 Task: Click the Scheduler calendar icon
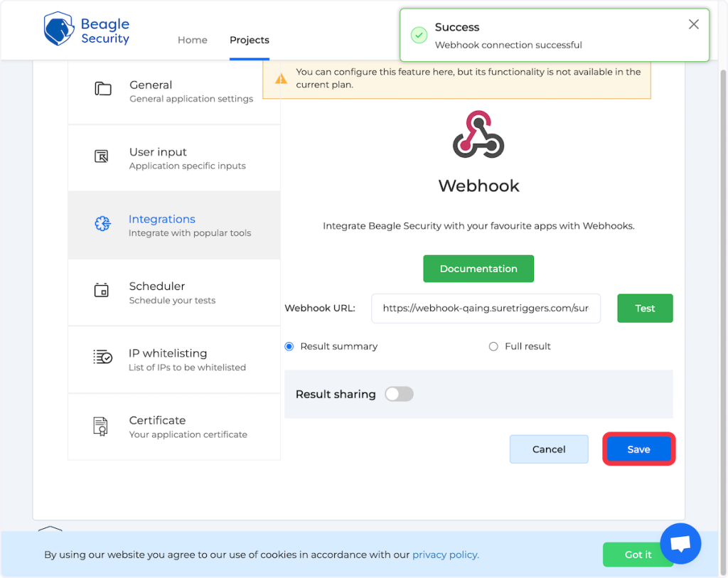[x=102, y=290]
